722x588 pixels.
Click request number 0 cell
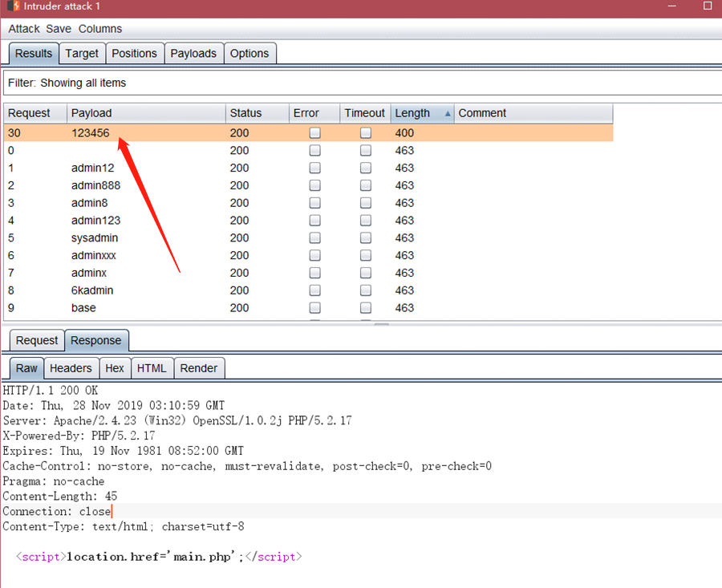pyautogui.click(x=11, y=151)
